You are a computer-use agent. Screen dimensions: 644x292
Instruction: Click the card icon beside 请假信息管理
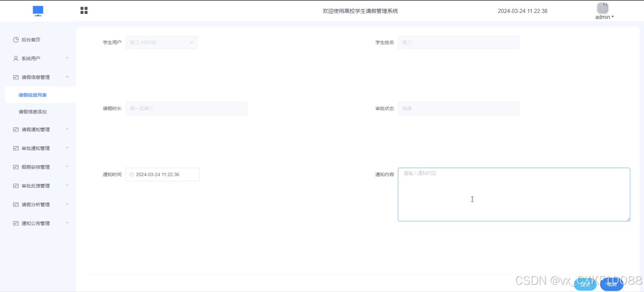point(16,77)
